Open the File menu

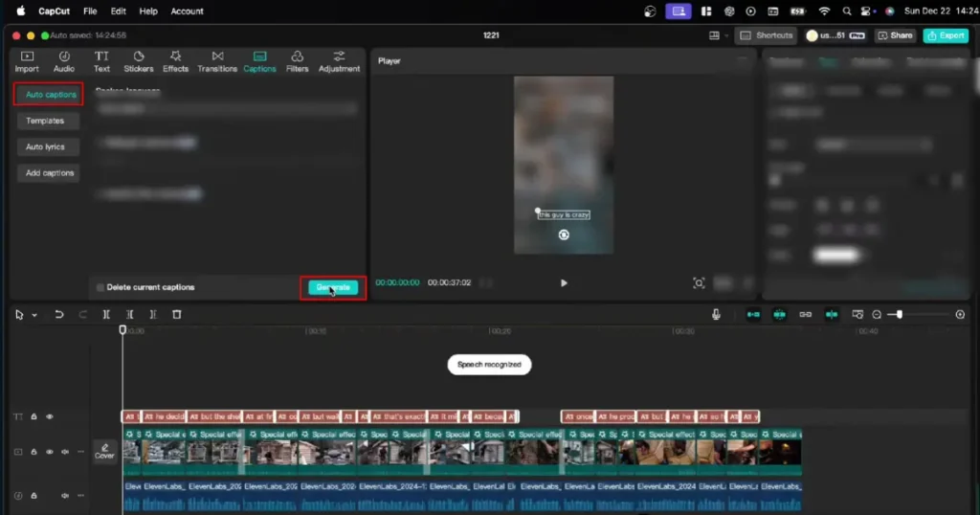point(90,11)
